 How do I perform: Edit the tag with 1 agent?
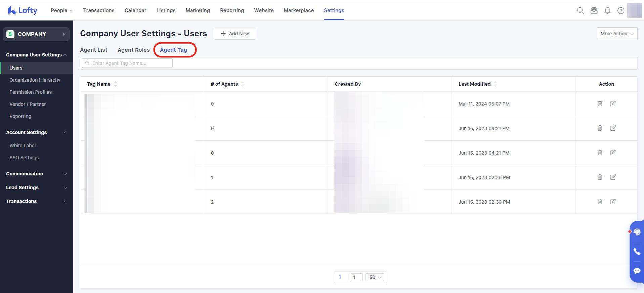point(613,177)
